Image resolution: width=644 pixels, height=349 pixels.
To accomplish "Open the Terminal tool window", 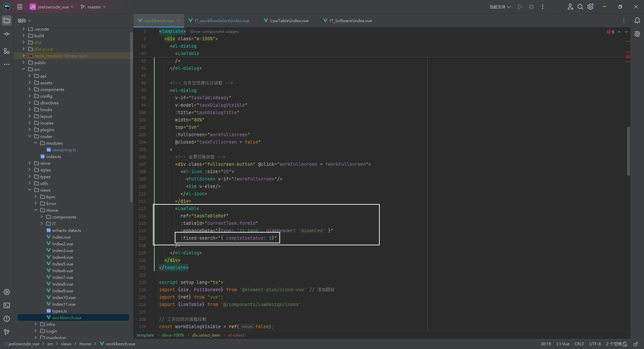I will coord(7,305).
